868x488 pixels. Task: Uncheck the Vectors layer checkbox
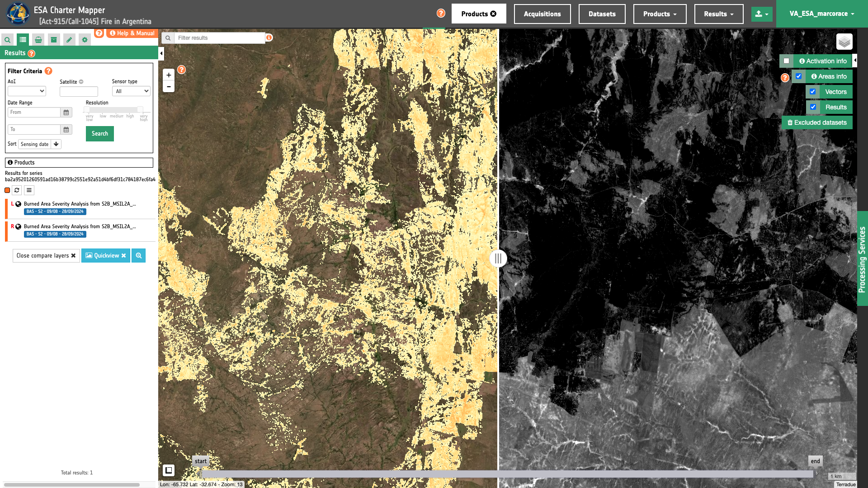click(813, 92)
